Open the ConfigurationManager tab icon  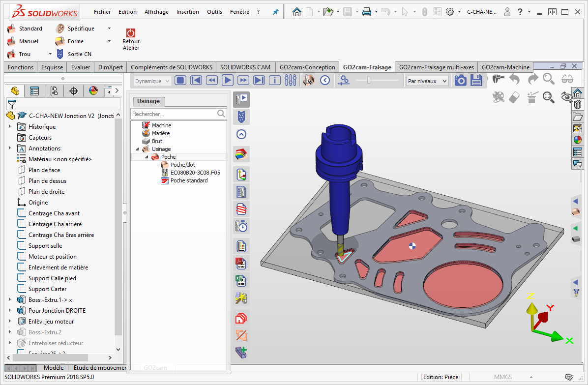(x=54, y=91)
